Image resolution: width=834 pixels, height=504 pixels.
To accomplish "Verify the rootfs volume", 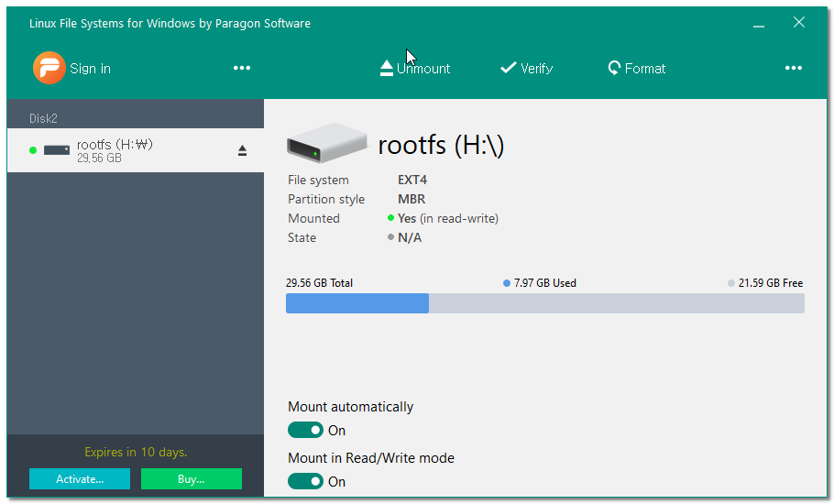I will pyautogui.click(x=527, y=68).
